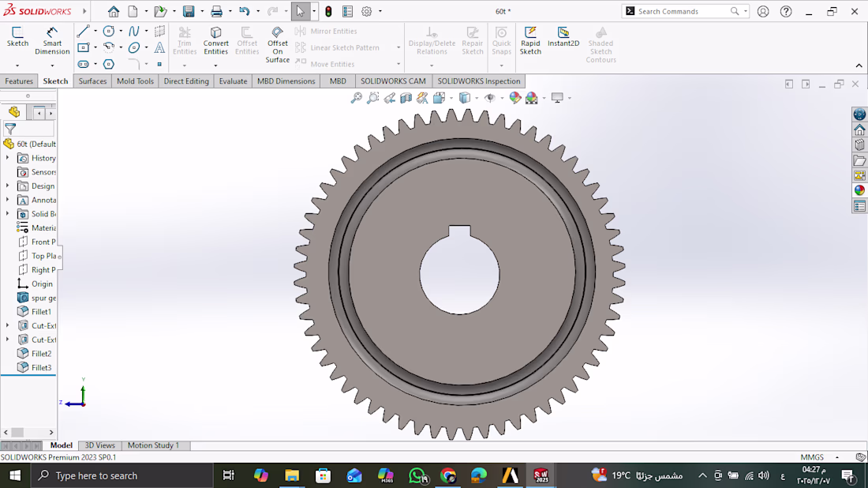868x488 pixels.
Task: Activate the Rapid Sketch tool
Action: (530, 38)
